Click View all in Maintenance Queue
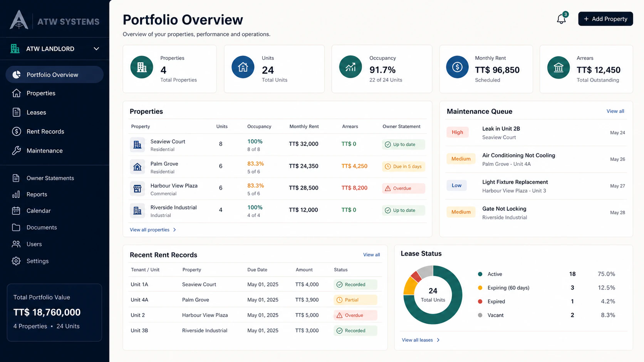The height and width of the screenshot is (362, 644). click(615, 111)
